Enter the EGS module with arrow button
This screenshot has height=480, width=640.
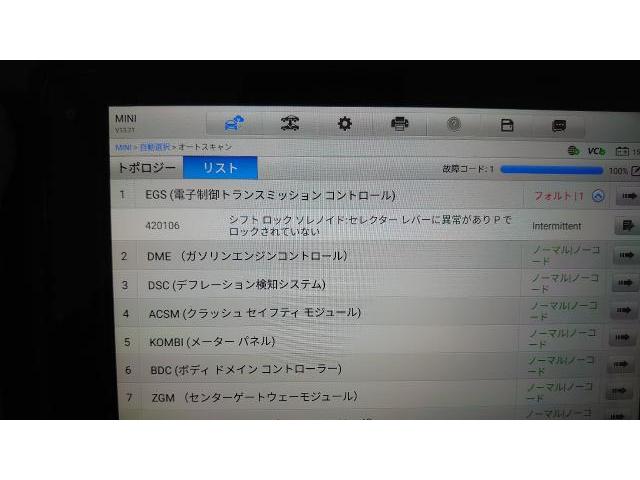[626, 197]
